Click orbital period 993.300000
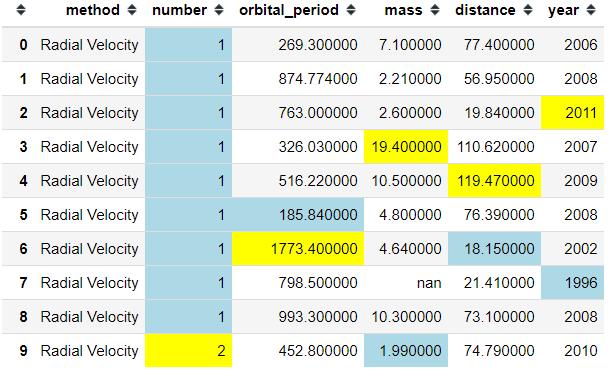The image size is (610, 375). pos(318,317)
